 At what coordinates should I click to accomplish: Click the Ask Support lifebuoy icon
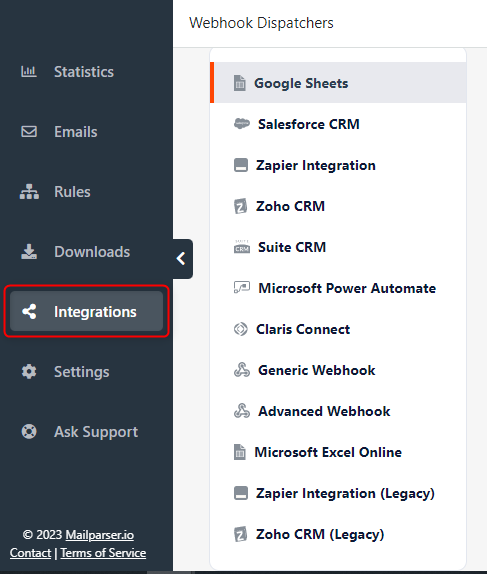pos(29,431)
